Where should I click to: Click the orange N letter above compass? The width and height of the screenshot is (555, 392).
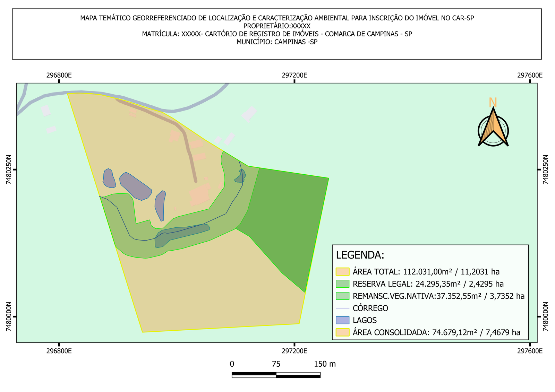tap(493, 103)
